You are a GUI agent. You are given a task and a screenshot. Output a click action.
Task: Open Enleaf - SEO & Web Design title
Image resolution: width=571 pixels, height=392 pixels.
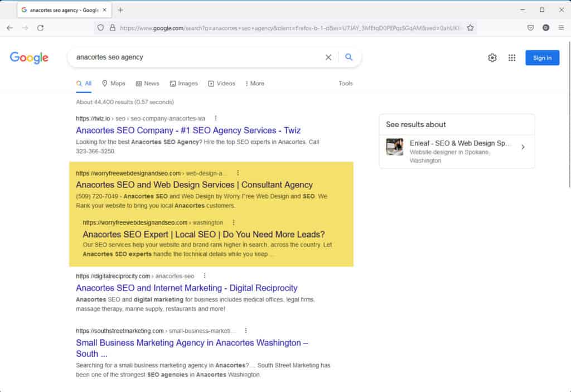(459, 143)
